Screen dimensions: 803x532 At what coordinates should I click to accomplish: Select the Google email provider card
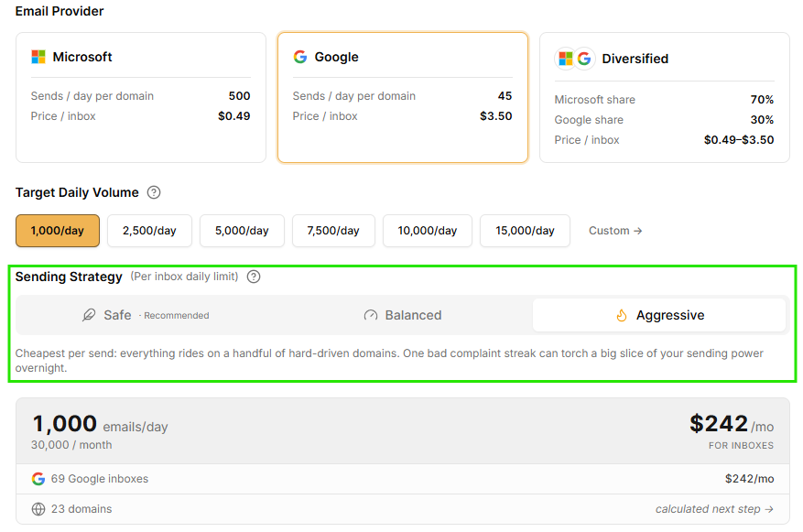[x=403, y=97]
